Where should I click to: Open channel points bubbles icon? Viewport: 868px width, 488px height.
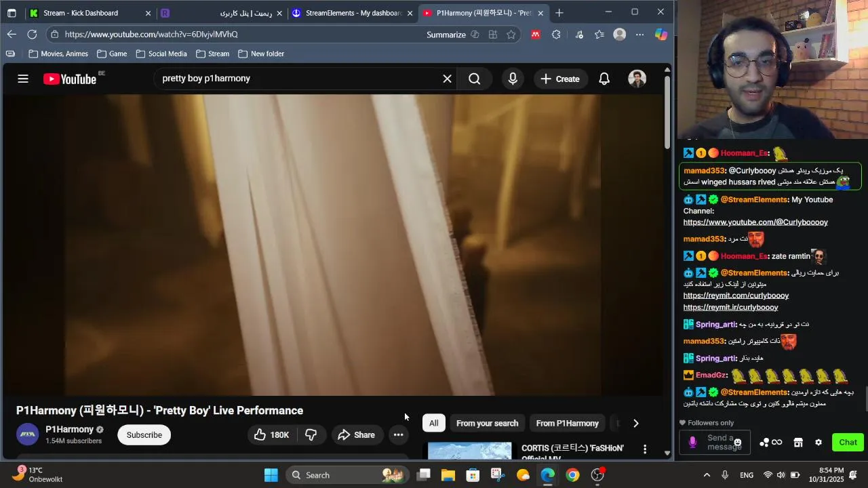764,443
